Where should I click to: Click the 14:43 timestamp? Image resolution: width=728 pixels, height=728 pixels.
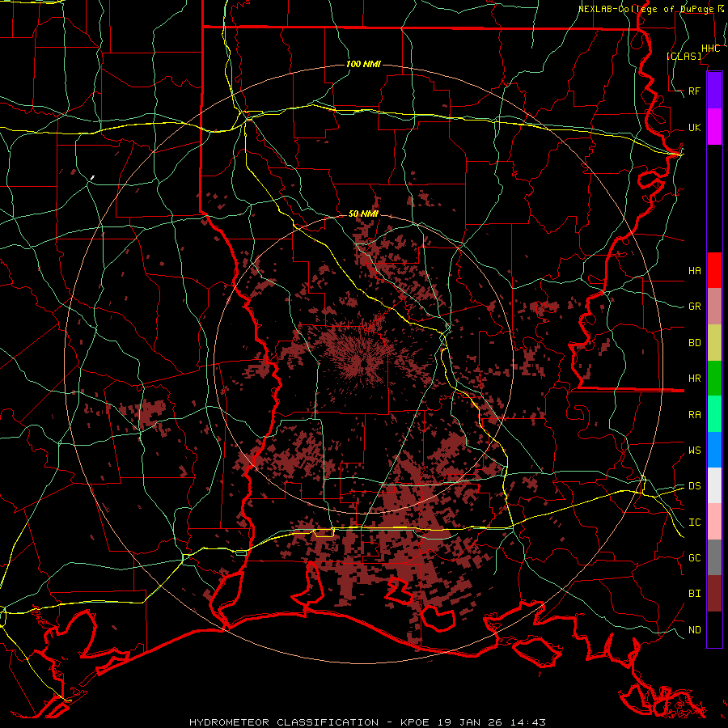(x=528, y=722)
